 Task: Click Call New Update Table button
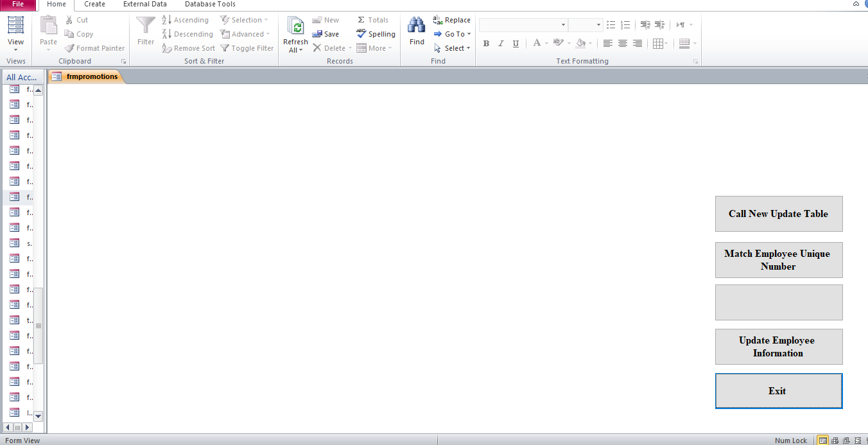pyautogui.click(x=778, y=214)
